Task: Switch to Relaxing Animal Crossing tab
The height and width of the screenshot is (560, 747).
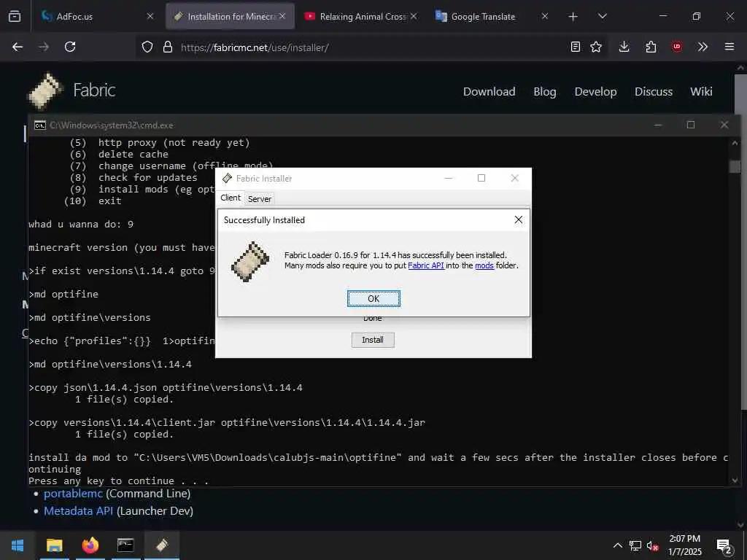Action: [x=360, y=16]
